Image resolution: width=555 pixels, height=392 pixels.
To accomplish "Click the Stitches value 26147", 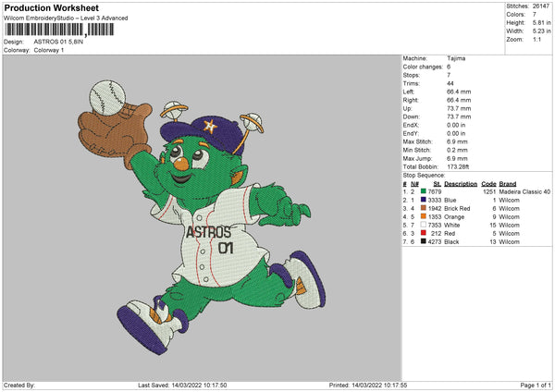I will tap(540, 6).
